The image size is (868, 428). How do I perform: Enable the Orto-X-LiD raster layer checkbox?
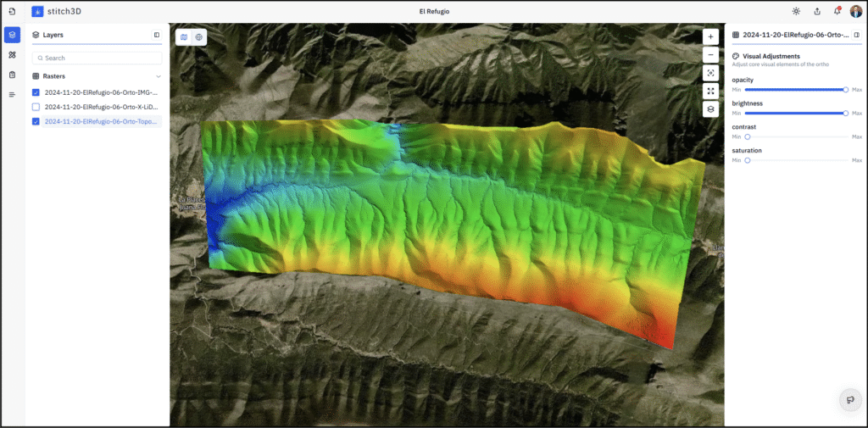(x=36, y=107)
